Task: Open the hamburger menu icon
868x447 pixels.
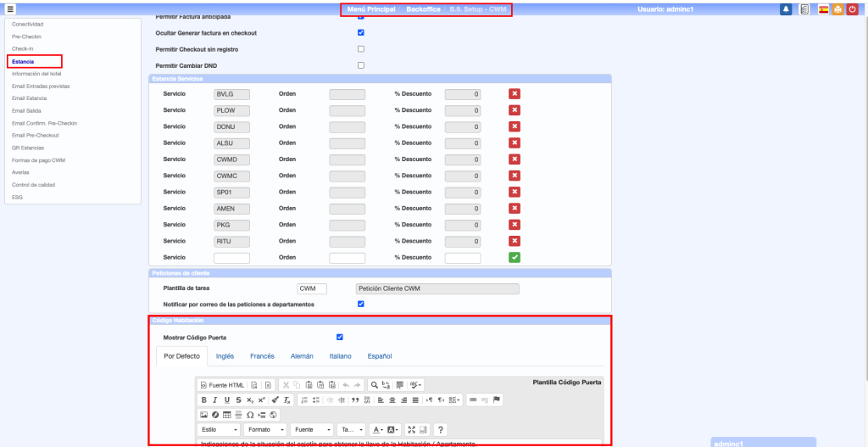Action: [10, 9]
